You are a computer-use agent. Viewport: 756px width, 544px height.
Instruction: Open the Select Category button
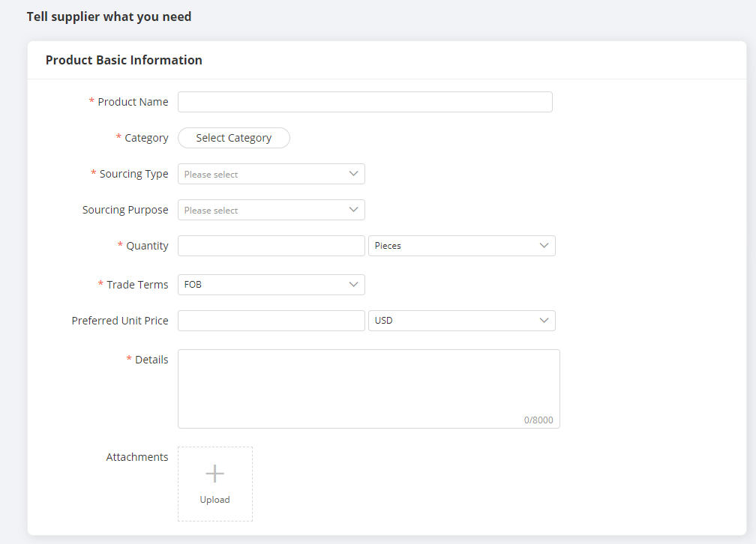(x=234, y=138)
